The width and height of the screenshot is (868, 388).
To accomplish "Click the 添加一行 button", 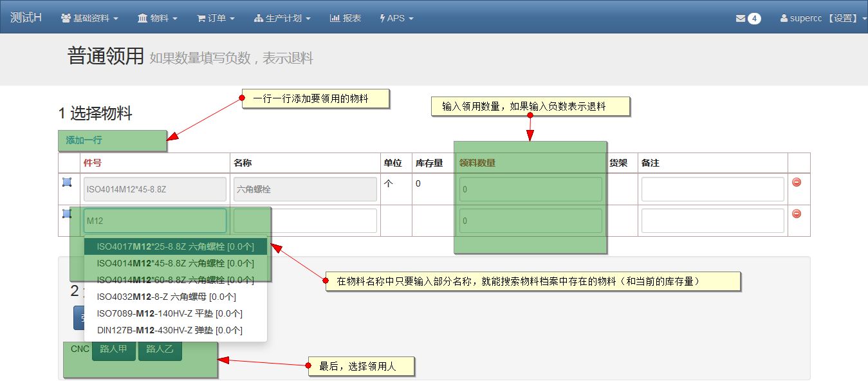I will tap(84, 140).
